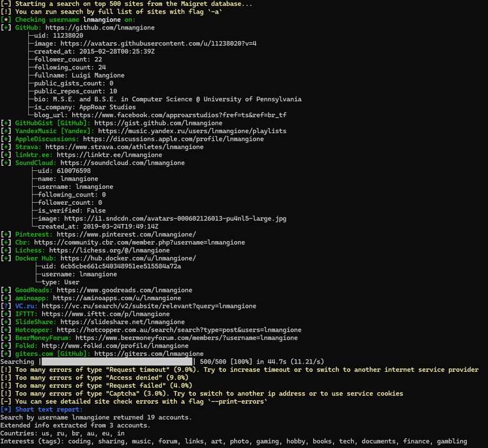
Task: Click the GitHubGist [GitHub] site label
Action: click(52, 124)
